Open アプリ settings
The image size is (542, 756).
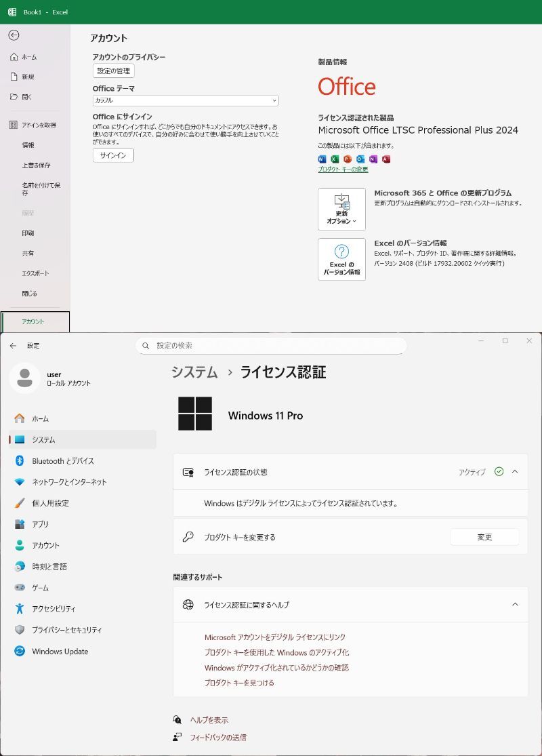coord(83,524)
